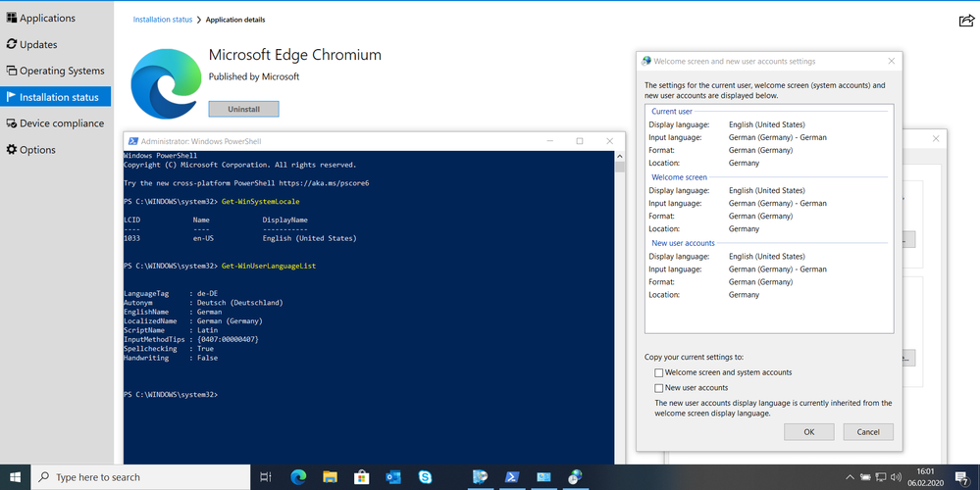The width and height of the screenshot is (980, 490).
Task: Select Operating Systems in the sidebar
Action: pyautogui.click(x=55, y=71)
